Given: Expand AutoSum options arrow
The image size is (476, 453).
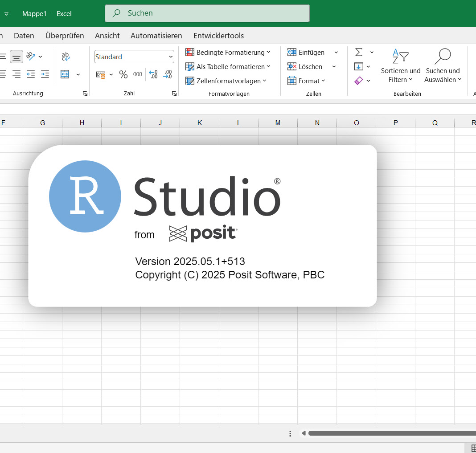Looking at the screenshot, I should pyautogui.click(x=372, y=53).
